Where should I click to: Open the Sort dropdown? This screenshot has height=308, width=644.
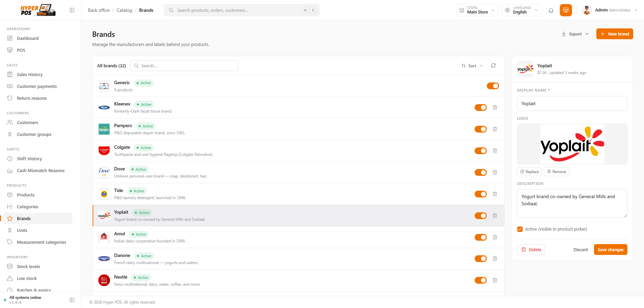(x=472, y=66)
